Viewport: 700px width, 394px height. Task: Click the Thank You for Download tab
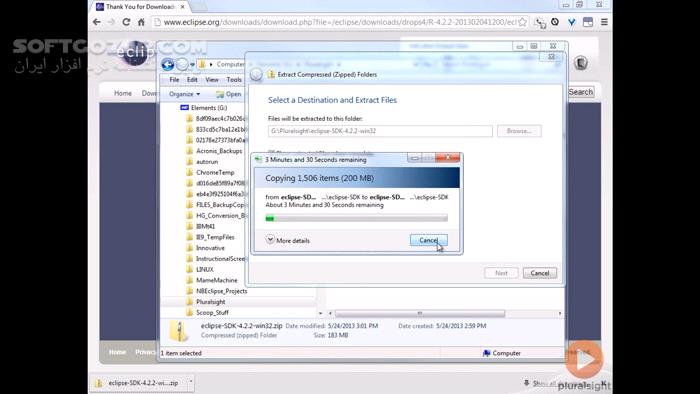click(x=141, y=7)
